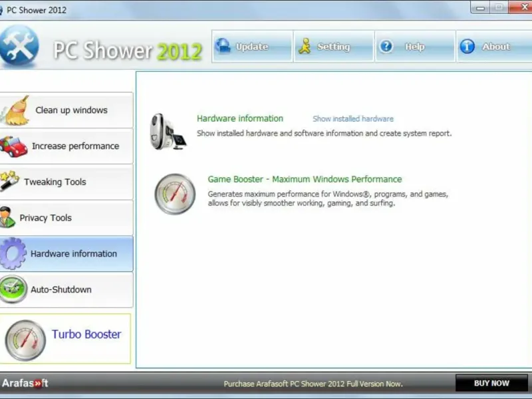Image resolution: width=532 pixels, height=399 pixels.
Task: Click the magic wand Tweaking Tools icon
Action: tap(9, 181)
